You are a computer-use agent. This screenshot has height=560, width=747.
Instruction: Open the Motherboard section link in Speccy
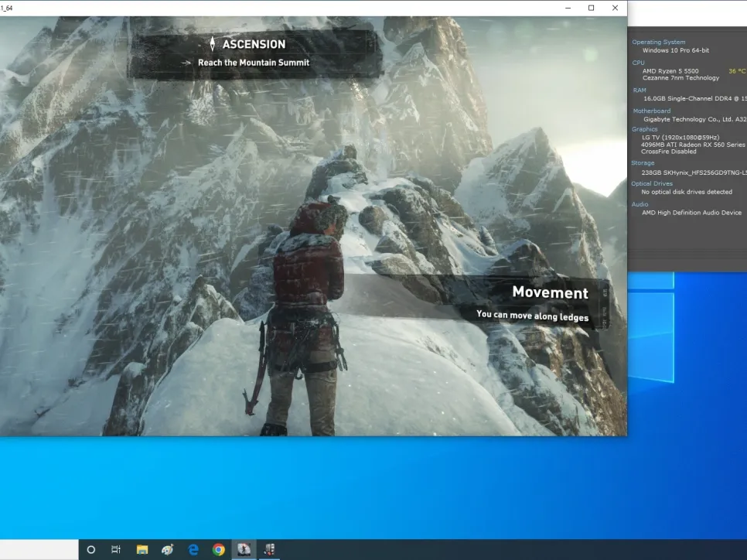tap(651, 111)
